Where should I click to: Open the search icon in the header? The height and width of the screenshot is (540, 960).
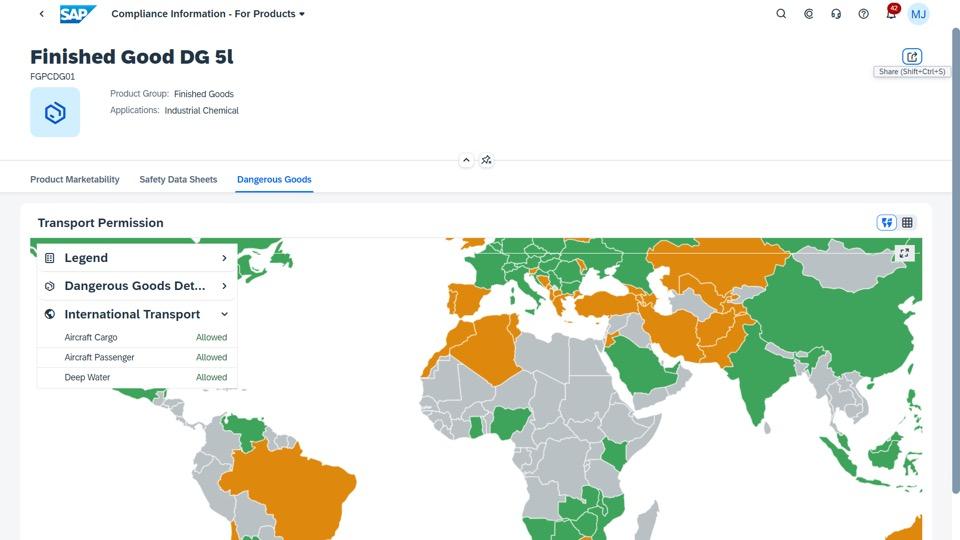[782, 14]
